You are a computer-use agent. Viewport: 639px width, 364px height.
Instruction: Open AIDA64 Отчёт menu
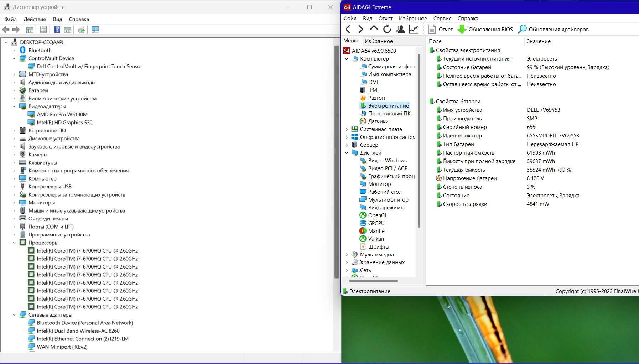(x=385, y=19)
